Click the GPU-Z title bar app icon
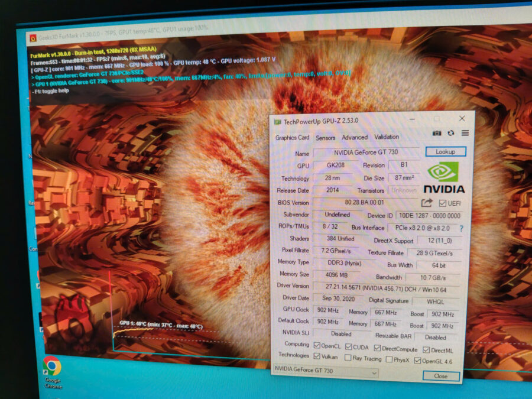Viewport: 532px width, 399px height. pyautogui.click(x=278, y=121)
